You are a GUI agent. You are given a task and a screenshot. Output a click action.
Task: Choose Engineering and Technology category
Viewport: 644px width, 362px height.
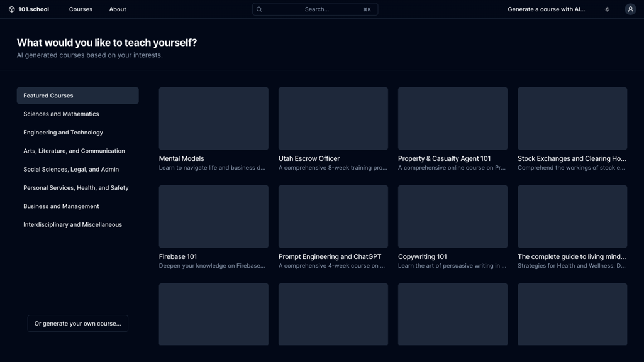[63, 133]
